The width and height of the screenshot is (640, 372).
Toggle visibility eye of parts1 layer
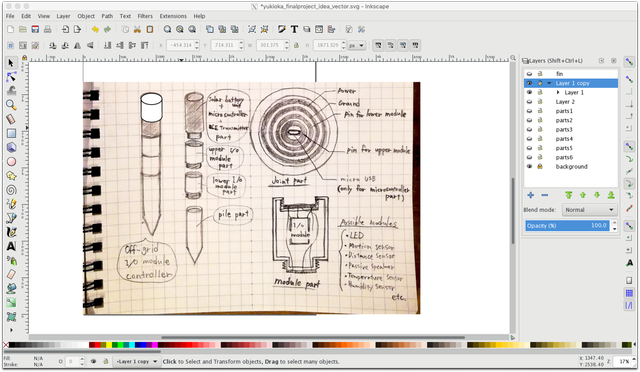(529, 111)
